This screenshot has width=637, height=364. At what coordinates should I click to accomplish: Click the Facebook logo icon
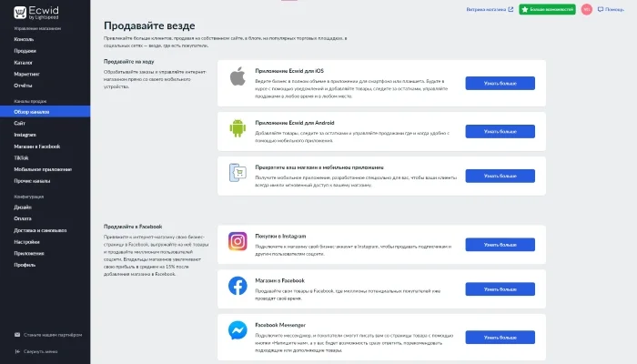(238, 286)
